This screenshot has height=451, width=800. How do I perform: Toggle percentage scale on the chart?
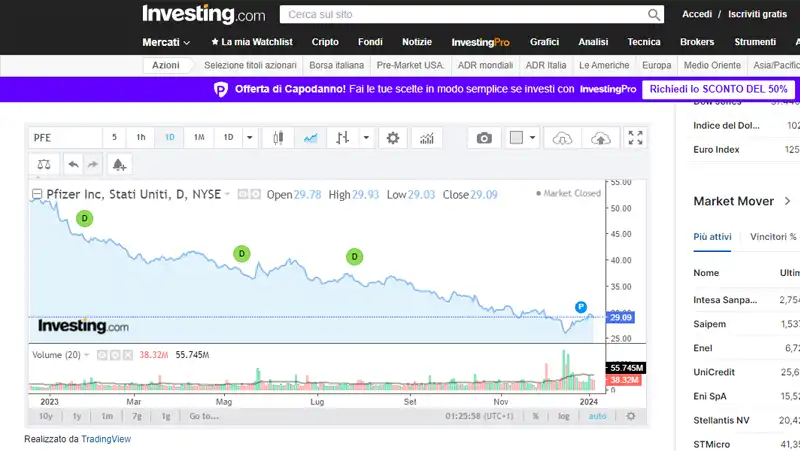(x=536, y=416)
